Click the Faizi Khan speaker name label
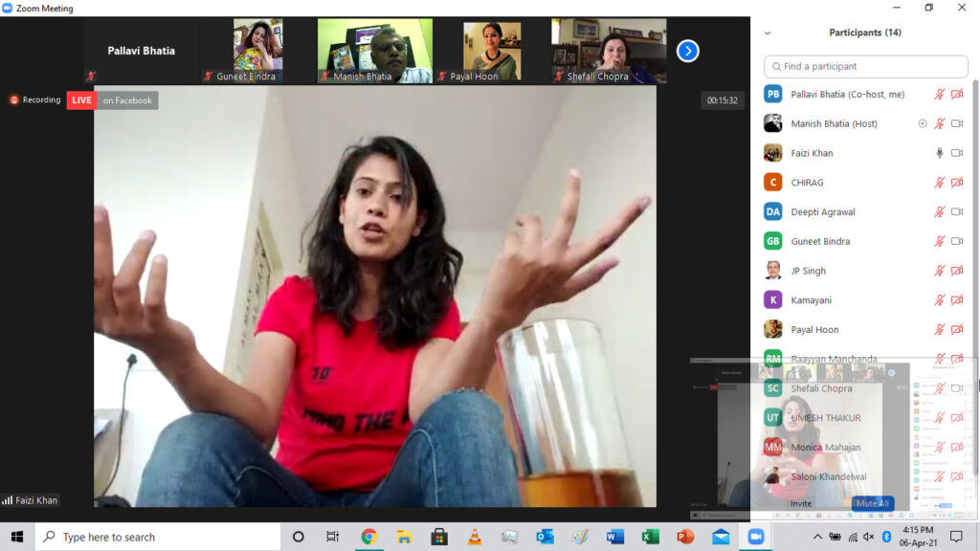The height and width of the screenshot is (551, 980). tap(30, 500)
